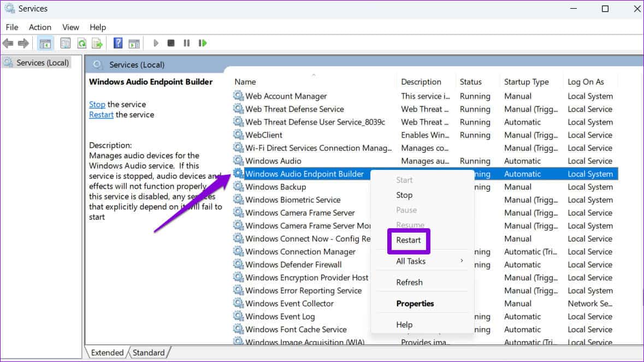Sort by the Startup Type column header

click(526, 82)
